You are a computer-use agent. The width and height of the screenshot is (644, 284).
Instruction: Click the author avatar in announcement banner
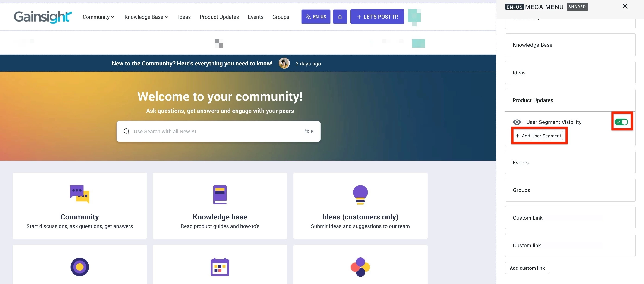pos(284,63)
